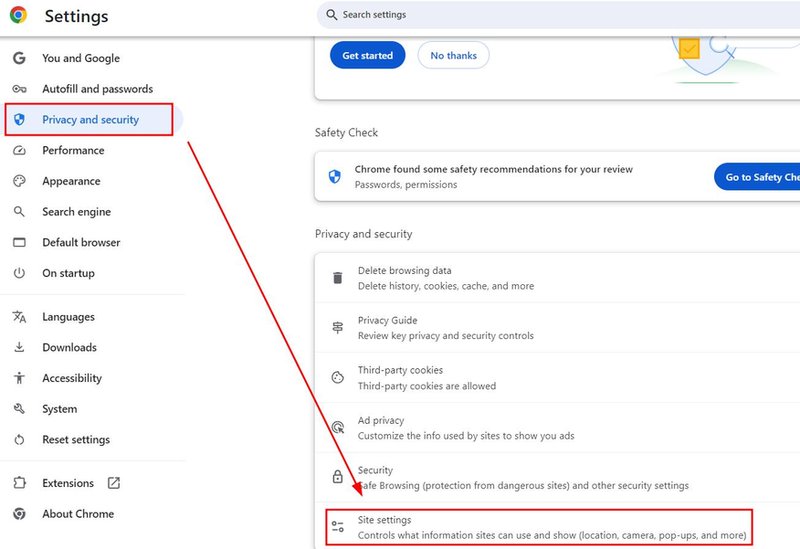The image size is (800, 549).
Task: Click the power icon for On startup
Action: click(x=19, y=273)
